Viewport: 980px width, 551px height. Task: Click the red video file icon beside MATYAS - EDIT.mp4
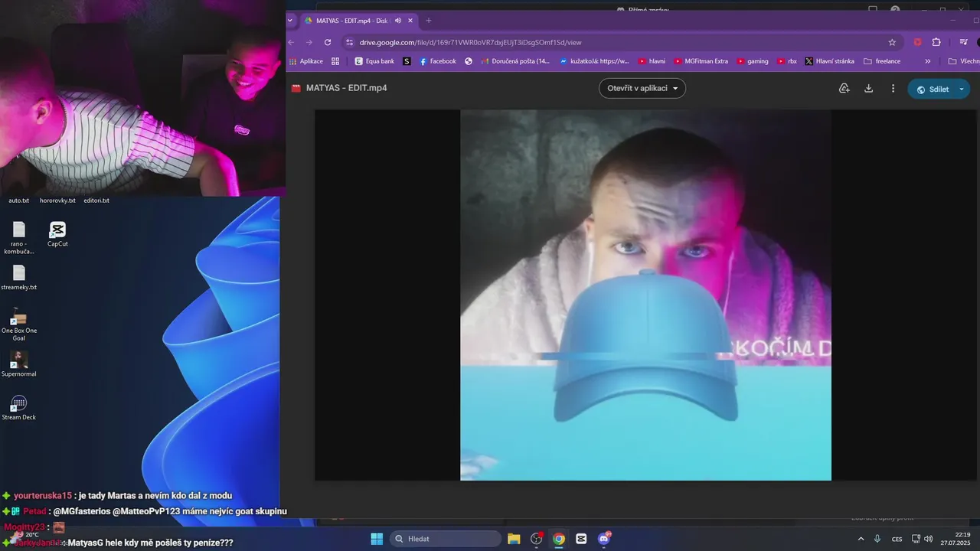click(x=296, y=88)
